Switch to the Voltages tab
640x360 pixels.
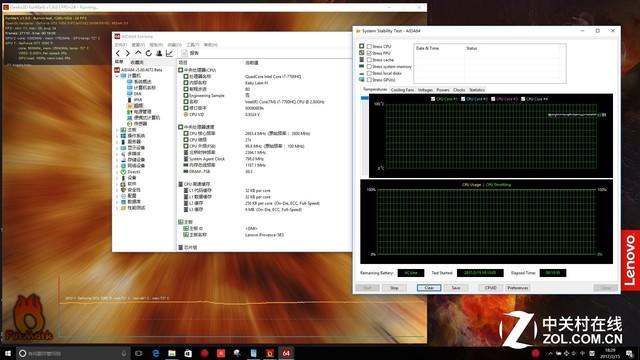click(x=425, y=90)
